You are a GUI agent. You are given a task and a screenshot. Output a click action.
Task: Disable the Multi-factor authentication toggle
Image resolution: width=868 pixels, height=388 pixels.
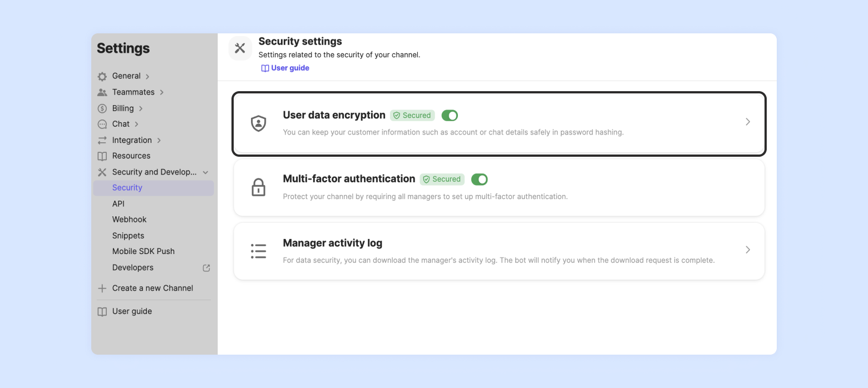[x=479, y=179]
